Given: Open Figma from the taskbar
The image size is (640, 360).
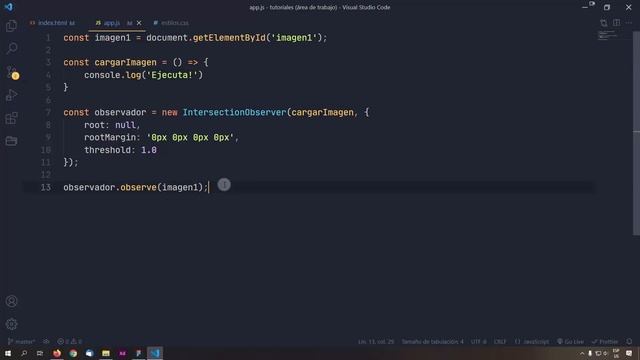Looking at the screenshot, I should tap(138, 353).
